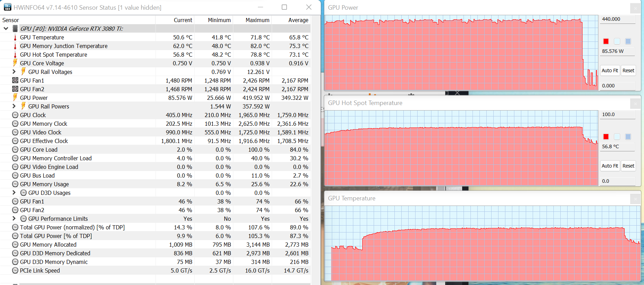Click the 0.0 minimum field in Hot Spot graph

[618, 181]
